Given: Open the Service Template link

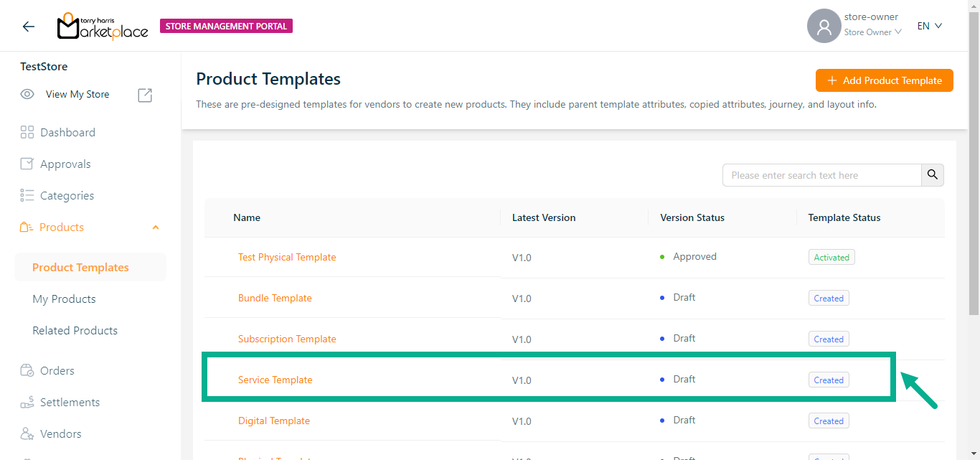Looking at the screenshot, I should tap(275, 380).
